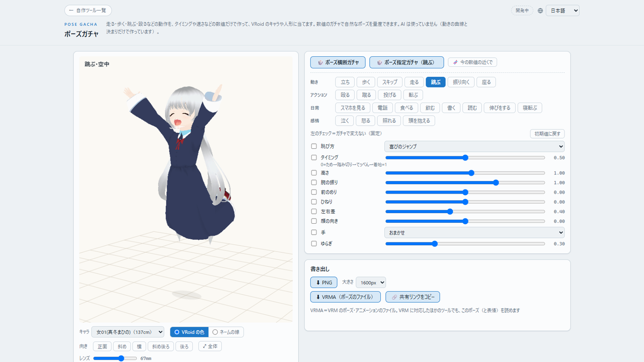The height and width of the screenshot is (362, 644).
Task: Select the ネームの線 radio option
Action: point(226,332)
